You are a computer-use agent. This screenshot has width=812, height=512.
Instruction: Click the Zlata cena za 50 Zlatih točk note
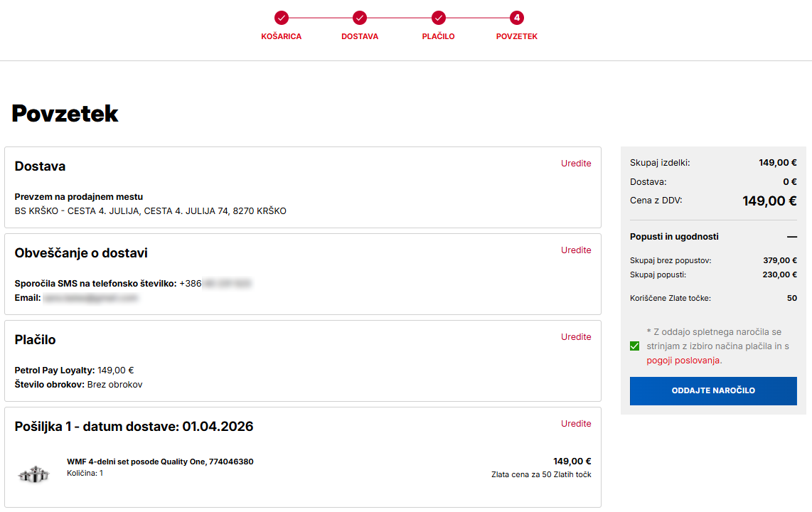click(x=540, y=474)
